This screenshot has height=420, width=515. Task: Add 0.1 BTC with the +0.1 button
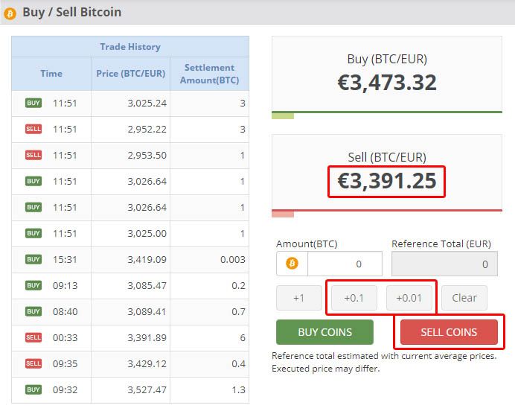tap(354, 298)
